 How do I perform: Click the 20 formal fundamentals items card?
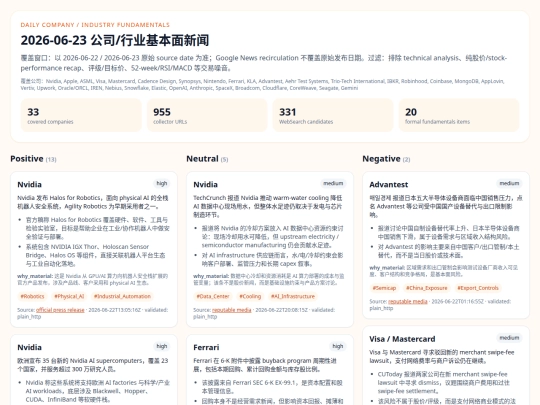[x=459, y=115]
